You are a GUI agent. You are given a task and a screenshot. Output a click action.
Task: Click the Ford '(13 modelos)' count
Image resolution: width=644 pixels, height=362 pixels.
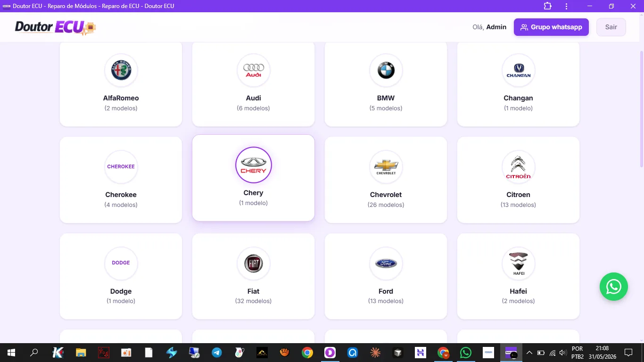(386, 301)
